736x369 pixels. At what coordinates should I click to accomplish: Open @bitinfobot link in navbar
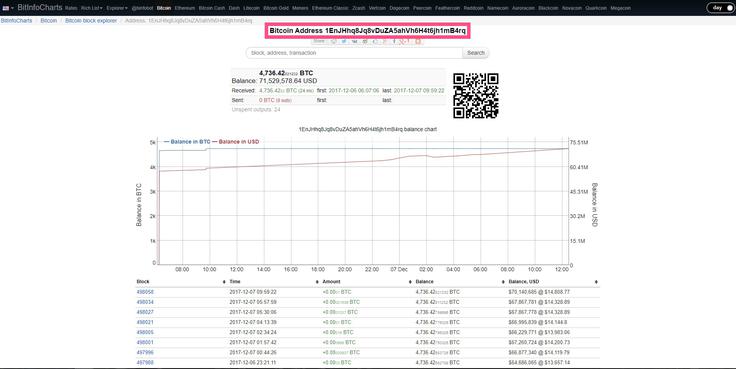click(x=142, y=8)
